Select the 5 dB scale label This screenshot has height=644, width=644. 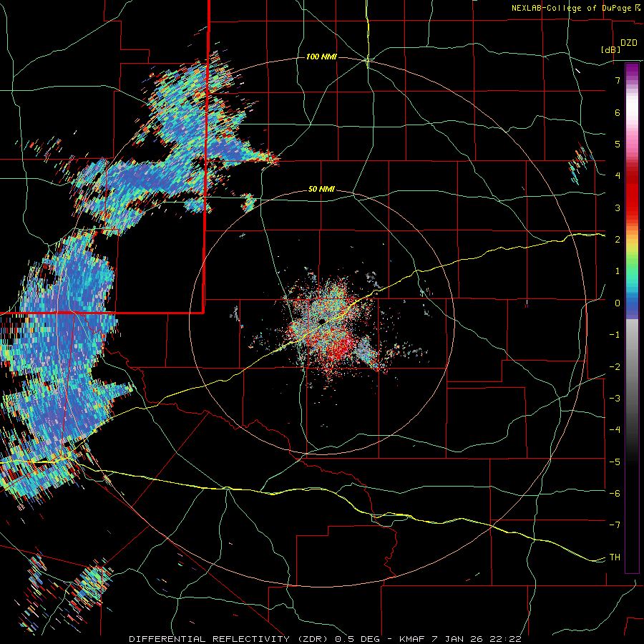[x=618, y=144]
